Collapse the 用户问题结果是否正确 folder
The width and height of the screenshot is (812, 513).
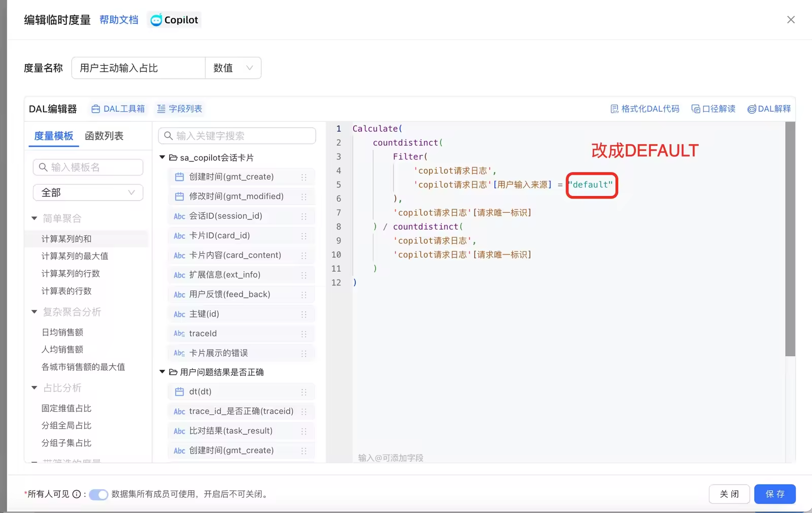[x=162, y=372]
